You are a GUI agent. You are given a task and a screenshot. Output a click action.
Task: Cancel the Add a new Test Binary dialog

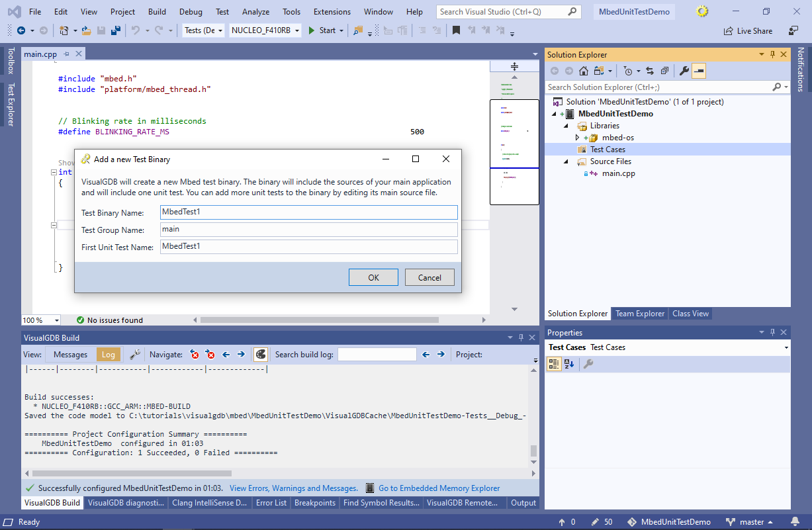point(429,277)
